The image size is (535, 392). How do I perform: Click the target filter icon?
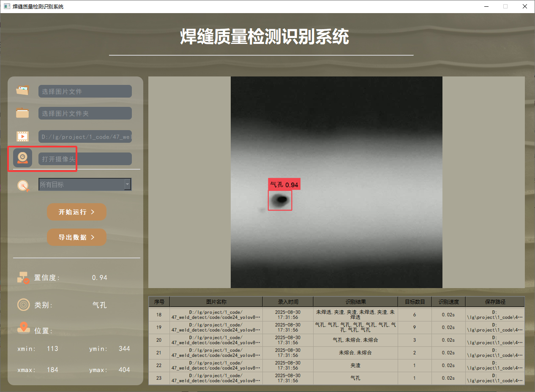[x=23, y=185]
